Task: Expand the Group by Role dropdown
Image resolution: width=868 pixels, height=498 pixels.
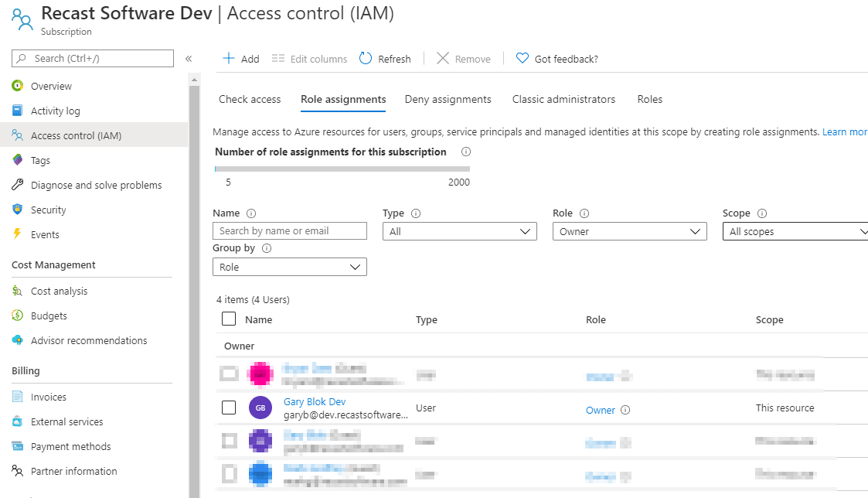Action: [289, 267]
